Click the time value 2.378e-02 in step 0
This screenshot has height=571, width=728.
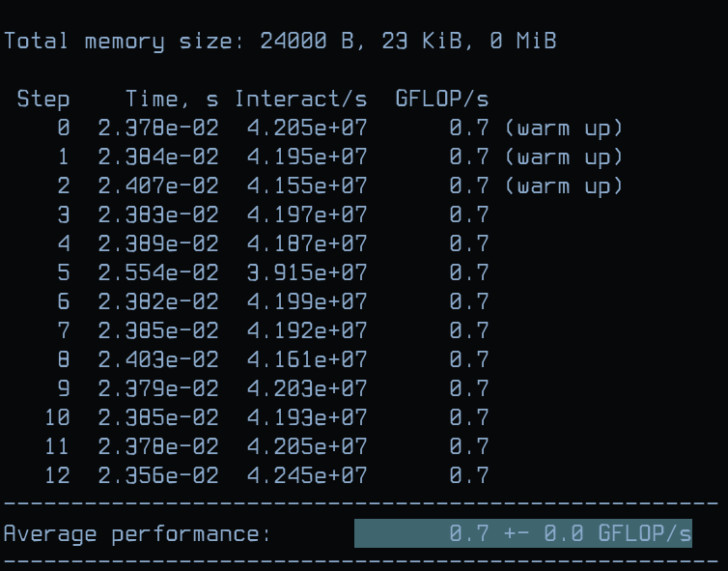click(x=158, y=128)
